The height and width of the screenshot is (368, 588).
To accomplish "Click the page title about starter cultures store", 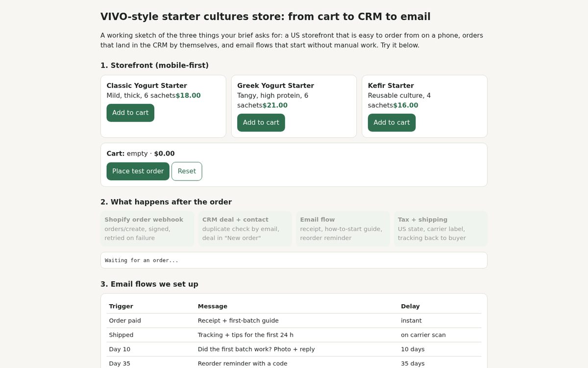I will coord(266,17).
